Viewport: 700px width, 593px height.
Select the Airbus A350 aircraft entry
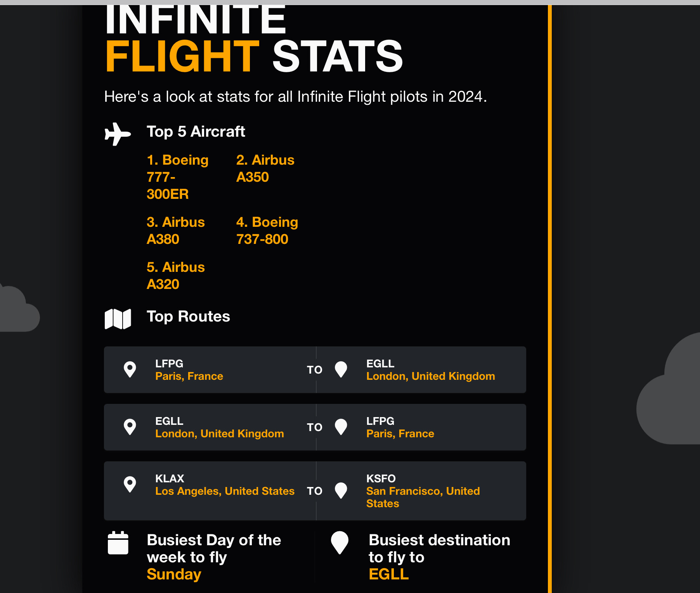(265, 169)
